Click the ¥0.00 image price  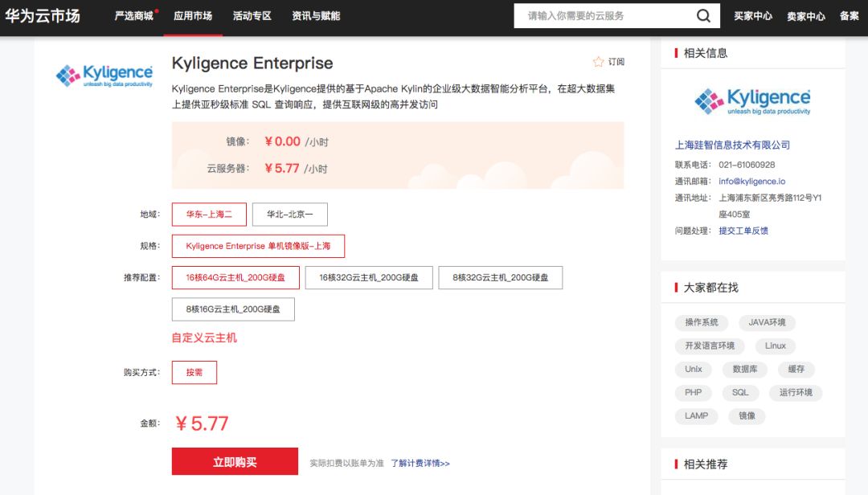(282, 141)
